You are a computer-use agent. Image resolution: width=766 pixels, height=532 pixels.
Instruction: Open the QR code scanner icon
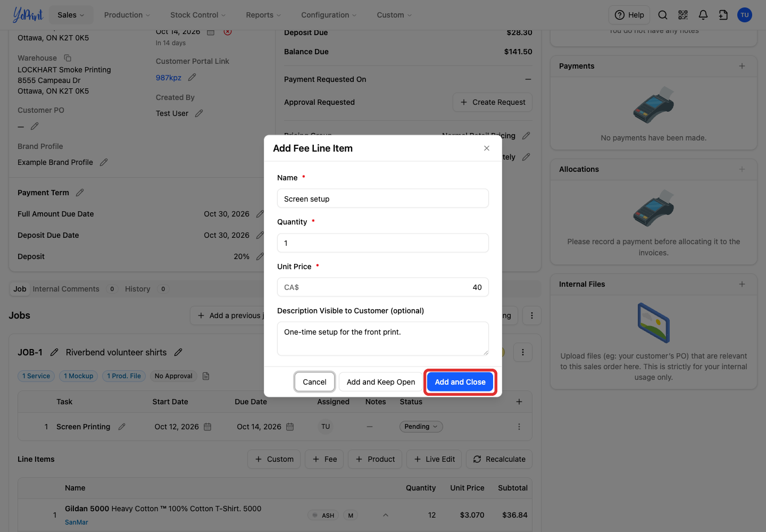tap(683, 15)
